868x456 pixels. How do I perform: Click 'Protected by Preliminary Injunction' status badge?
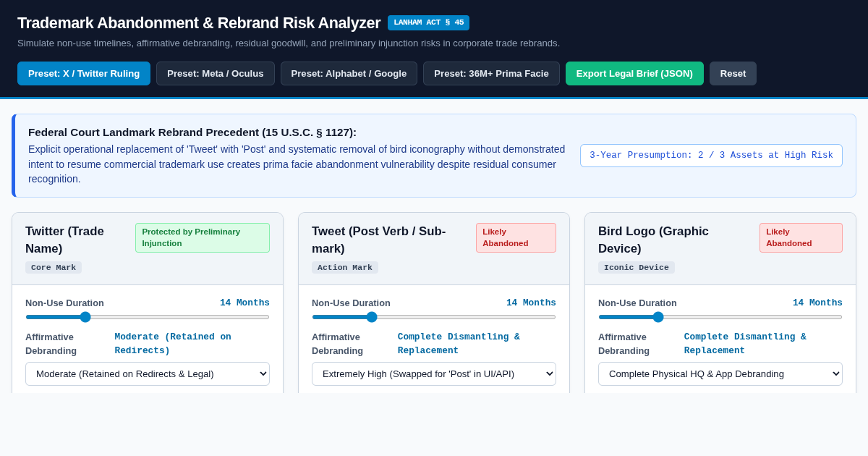click(203, 237)
